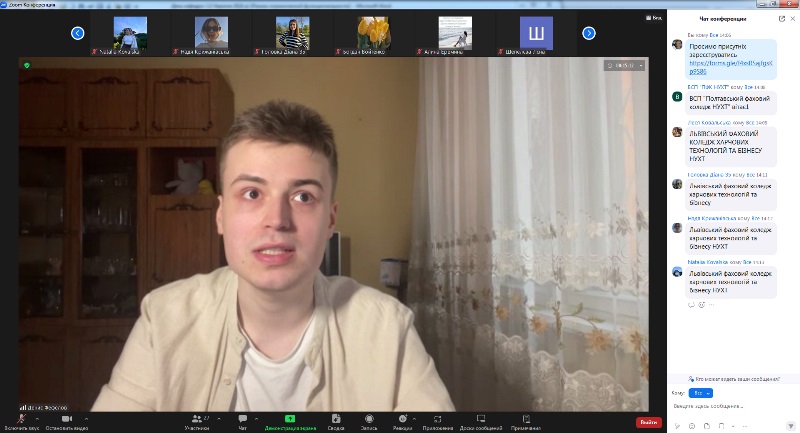Reply to the last chat message
Viewport: 800px width, 433px height.
[691, 305]
